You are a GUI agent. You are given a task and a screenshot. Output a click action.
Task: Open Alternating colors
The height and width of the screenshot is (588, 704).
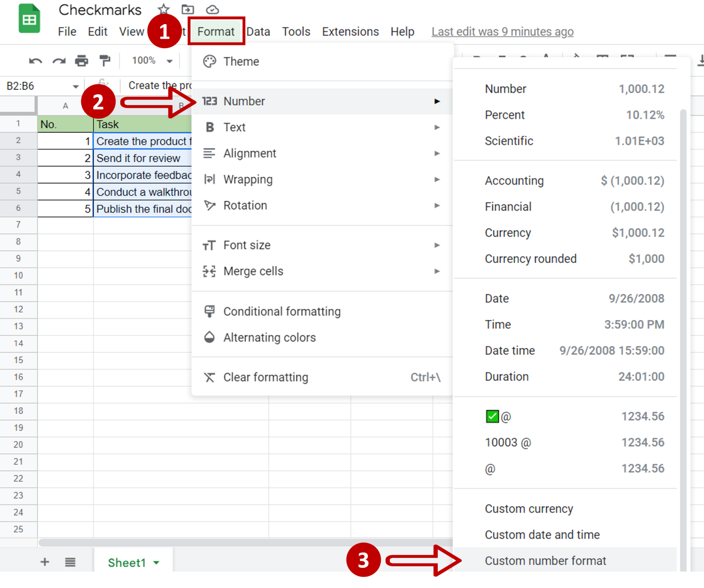[x=322, y=338]
